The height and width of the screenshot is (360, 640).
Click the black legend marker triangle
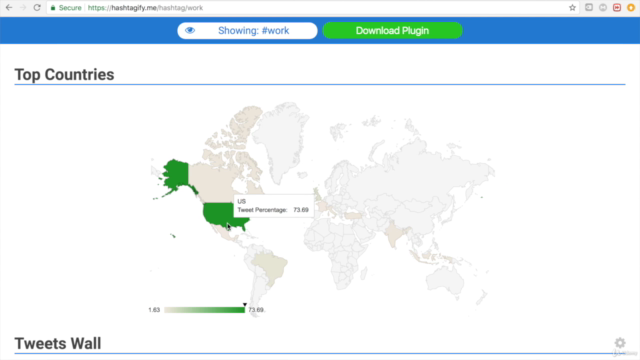[x=244, y=304]
